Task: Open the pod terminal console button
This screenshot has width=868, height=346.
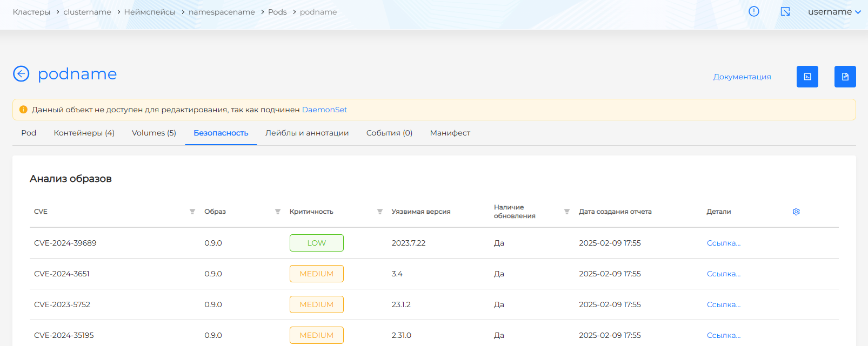Action: click(807, 77)
